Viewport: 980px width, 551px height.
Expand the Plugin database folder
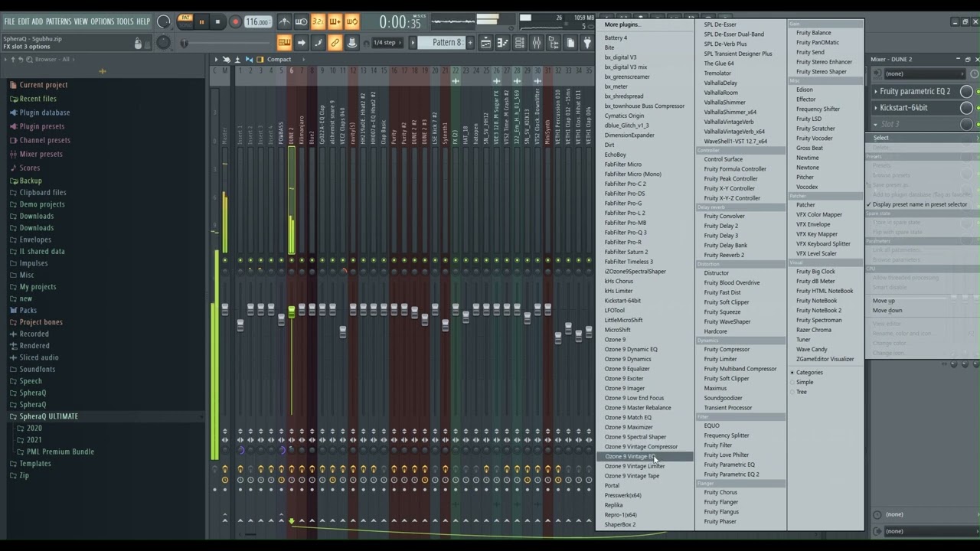click(x=44, y=112)
